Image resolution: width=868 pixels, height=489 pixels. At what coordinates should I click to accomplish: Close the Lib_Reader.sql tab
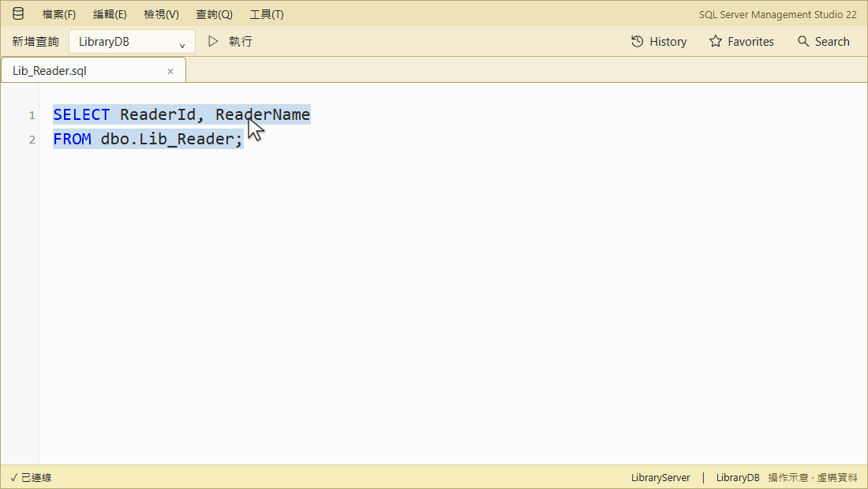pyautogui.click(x=170, y=71)
